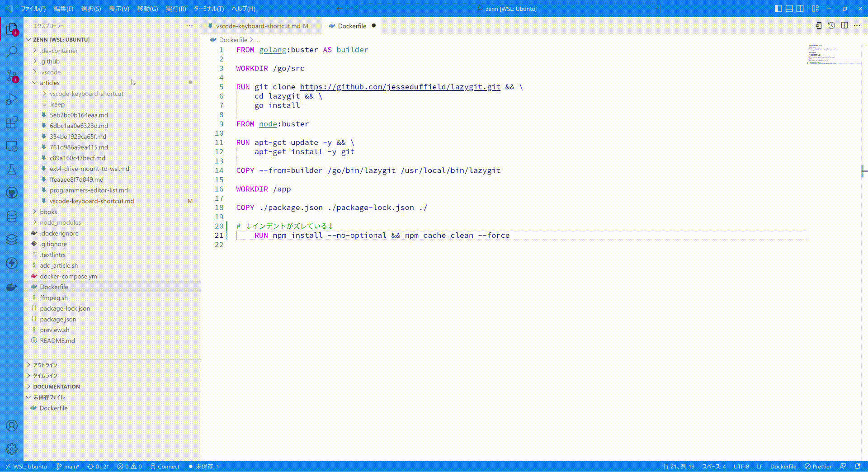Open the Search view icon
868x472 pixels.
(x=12, y=52)
